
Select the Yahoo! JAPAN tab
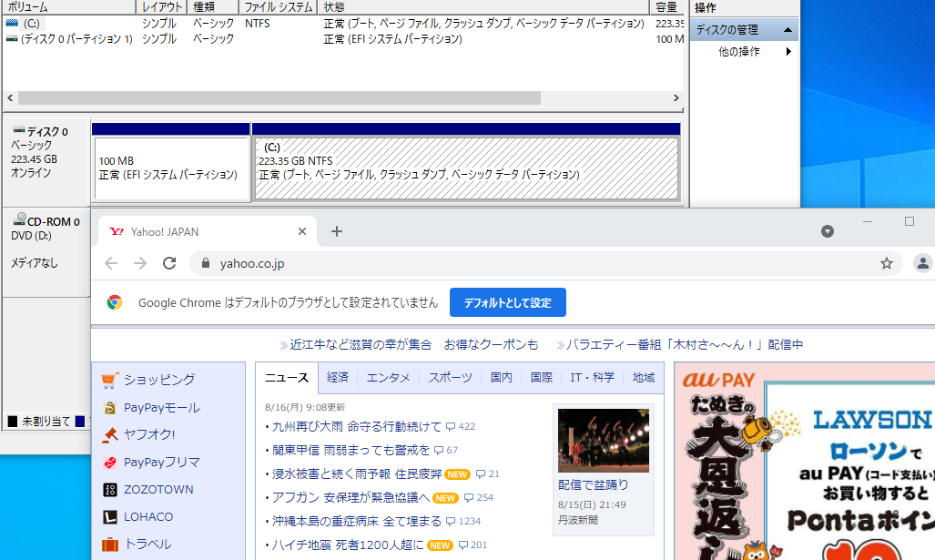[206, 231]
